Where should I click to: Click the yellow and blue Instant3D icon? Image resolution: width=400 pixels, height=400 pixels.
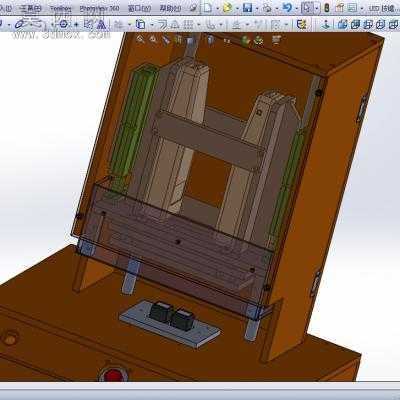(x=302, y=24)
